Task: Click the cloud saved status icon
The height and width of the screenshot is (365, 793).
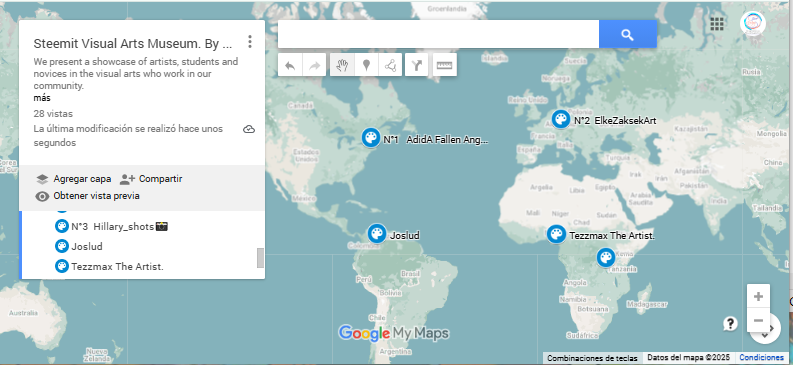Action: pyautogui.click(x=249, y=129)
